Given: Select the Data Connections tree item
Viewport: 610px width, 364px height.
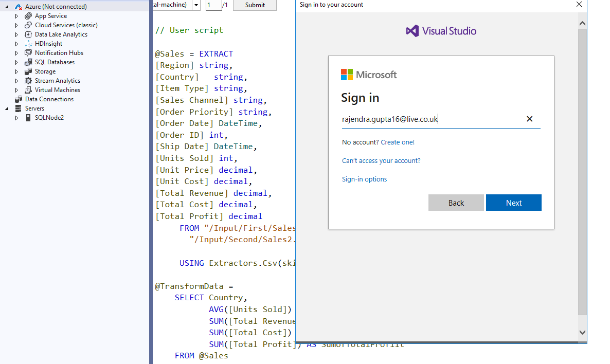Looking at the screenshot, I should 49,99.
